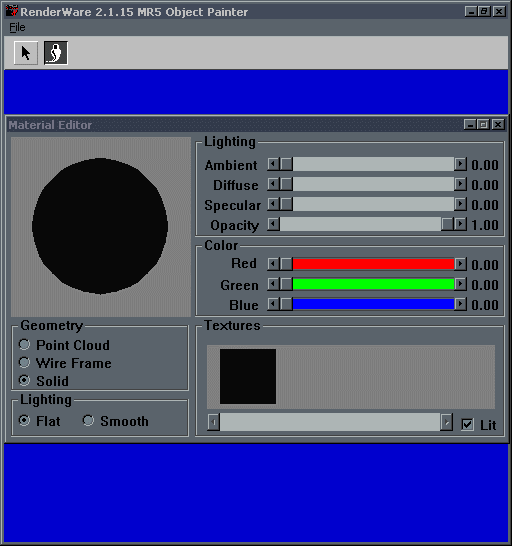This screenshot has width=512, height=546.
Task: Click the Diffuse slider thumb
Action: point(286,184)
